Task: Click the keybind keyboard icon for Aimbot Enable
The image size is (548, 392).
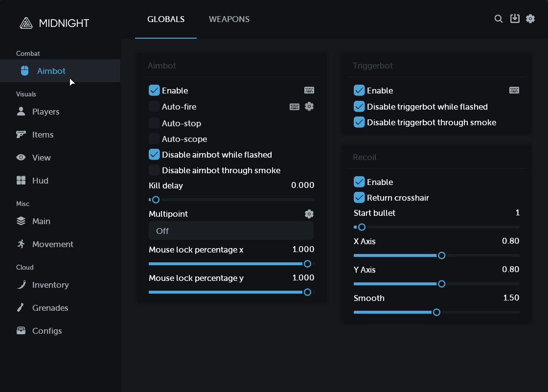Action: 309,90
